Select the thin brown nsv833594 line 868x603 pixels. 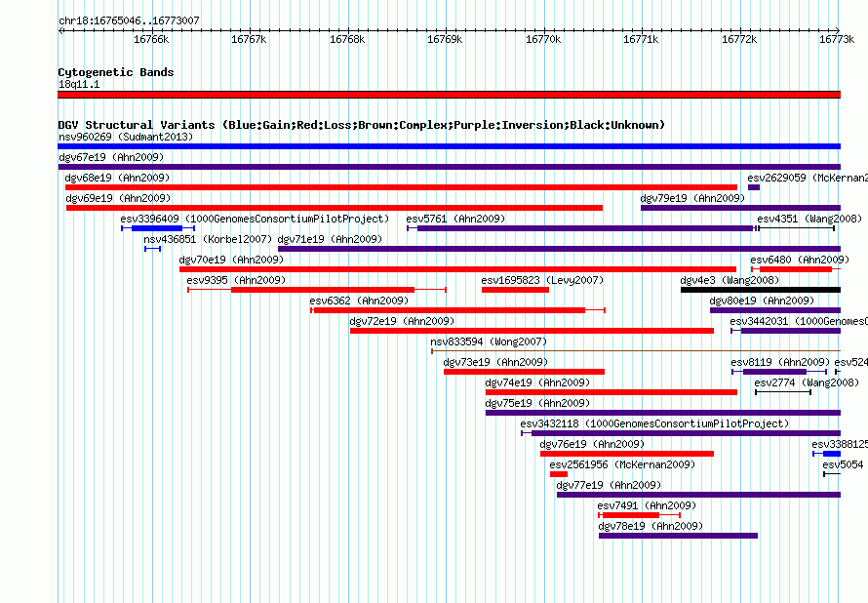coord(636,351)
